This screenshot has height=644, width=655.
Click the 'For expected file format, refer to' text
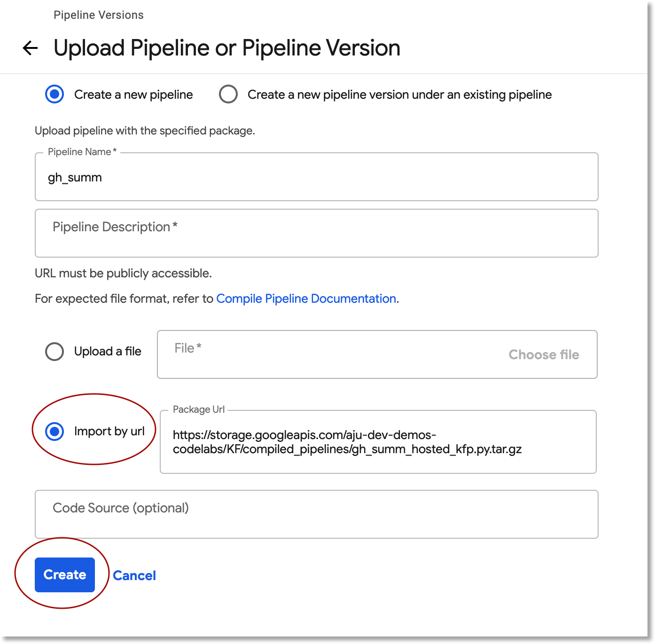click(124, 299)
